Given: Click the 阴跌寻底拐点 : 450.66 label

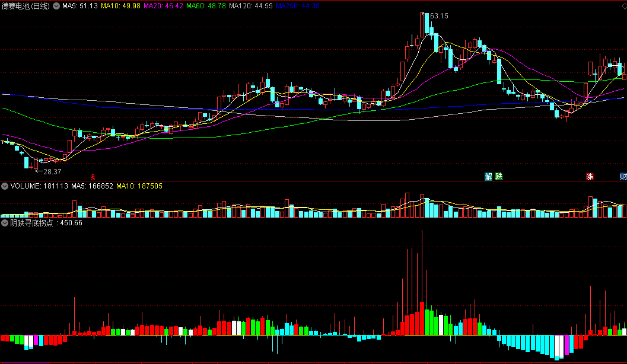Looking at the screenshot, I should [46, 223].
